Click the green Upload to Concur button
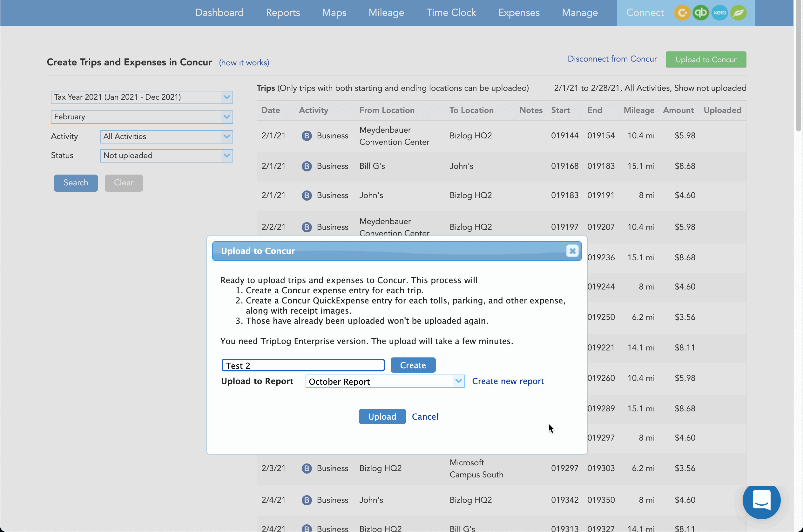The height and width of the screenshot is (532, 803). (x=705, y=60)
